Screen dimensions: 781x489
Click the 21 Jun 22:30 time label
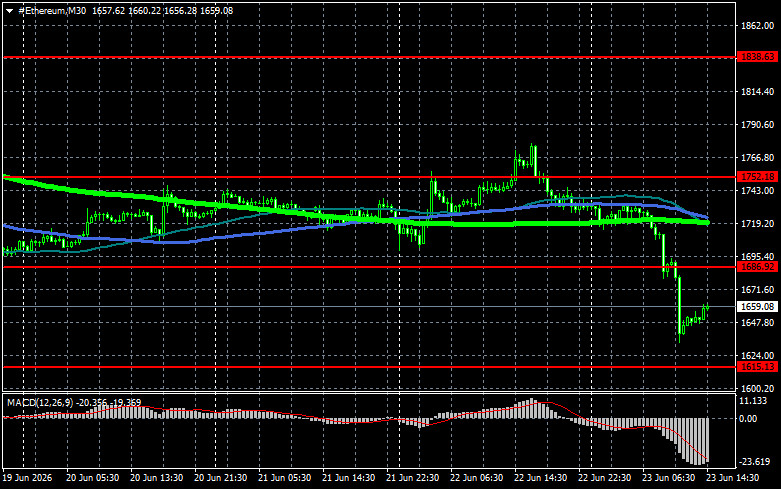coord(412,478)
